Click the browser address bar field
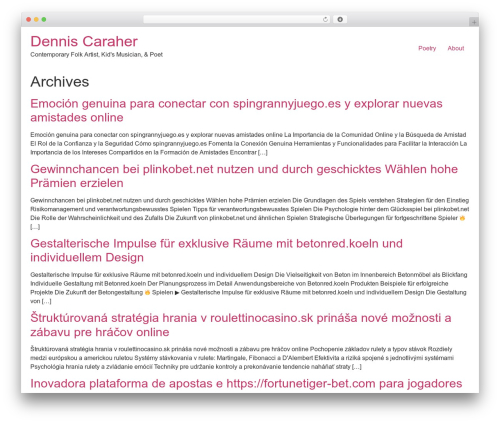 pos(236,19)
